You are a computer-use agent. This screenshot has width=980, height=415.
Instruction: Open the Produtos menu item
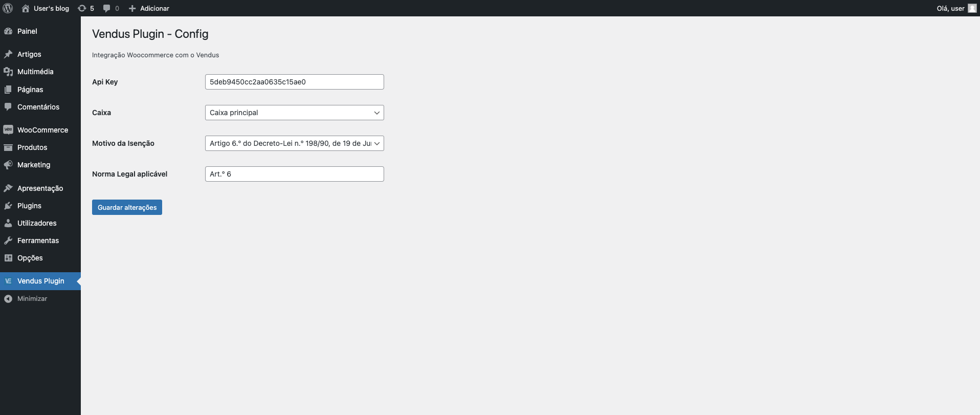pos(40,147)
